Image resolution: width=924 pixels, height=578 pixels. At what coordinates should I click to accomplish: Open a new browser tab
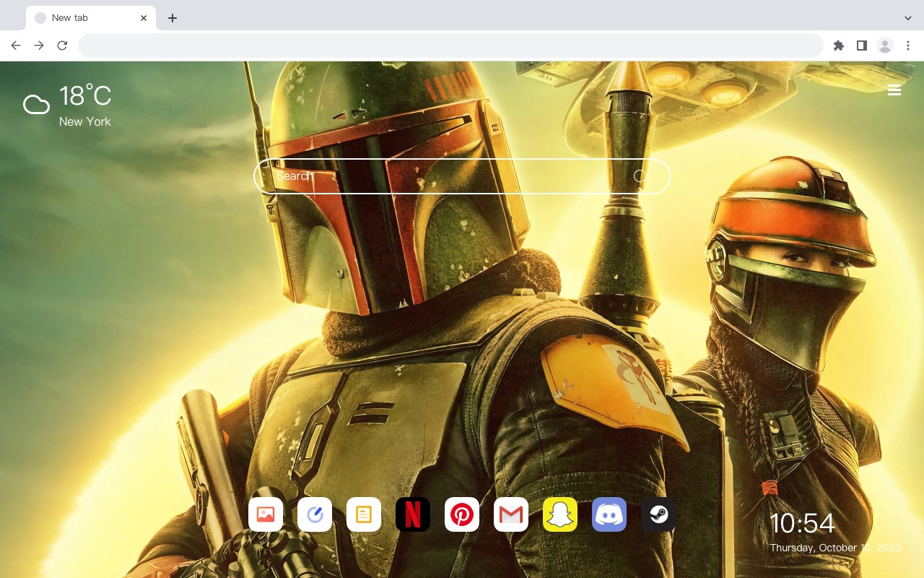point(172,18)
